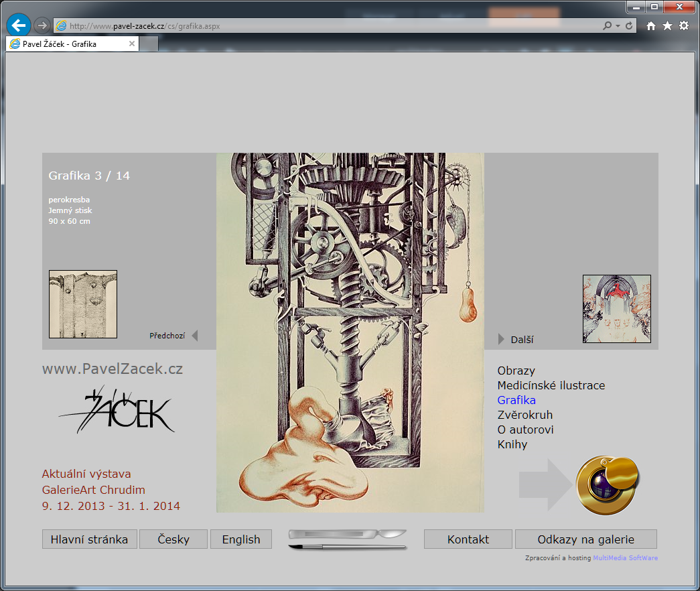Click the scalpel icon at the bottom
The width and height of the screenshot is (700, 591).
(348, 534)
